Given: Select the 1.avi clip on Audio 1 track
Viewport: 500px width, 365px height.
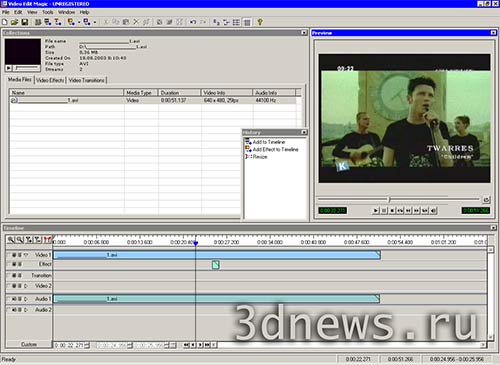Looking at the screenshot, I should [x=217, y=299].
